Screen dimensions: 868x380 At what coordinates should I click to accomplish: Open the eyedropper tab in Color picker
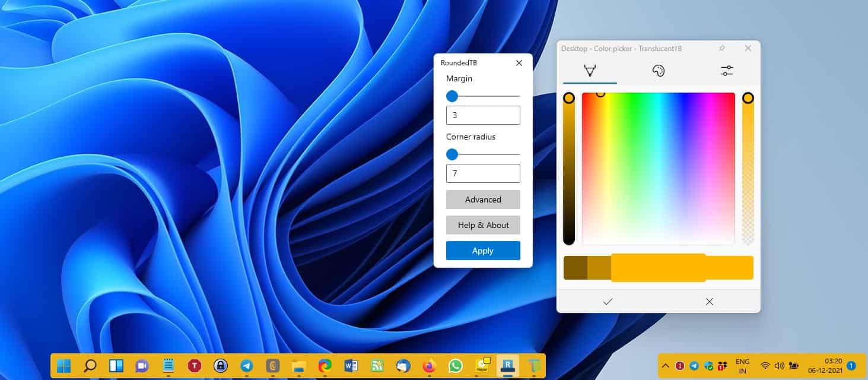tap(590, 71)
